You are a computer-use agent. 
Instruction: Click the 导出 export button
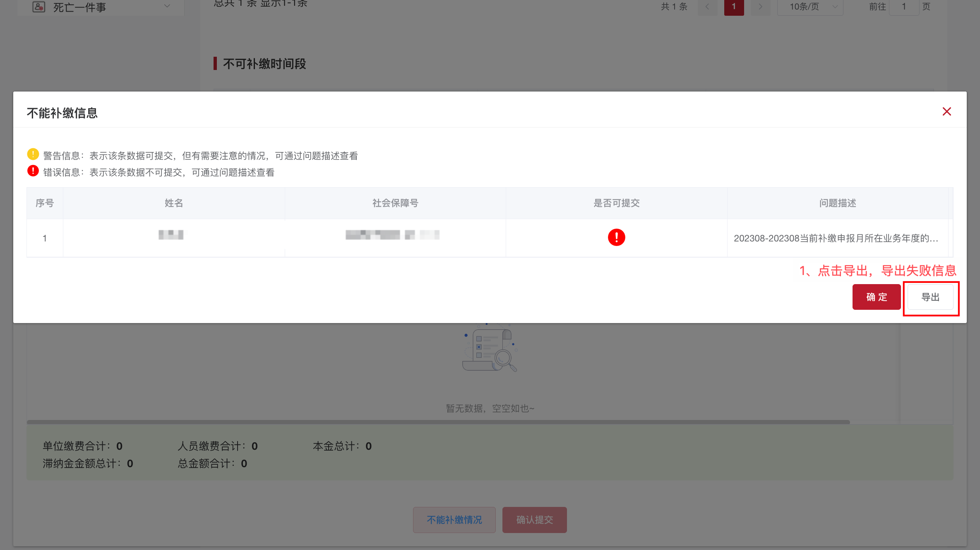(930, 297)
